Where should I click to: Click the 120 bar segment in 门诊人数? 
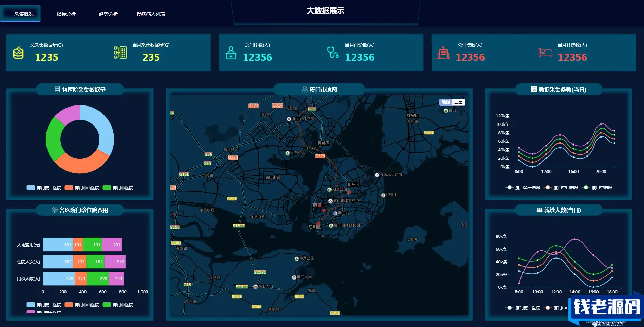(x=81, y=278)
